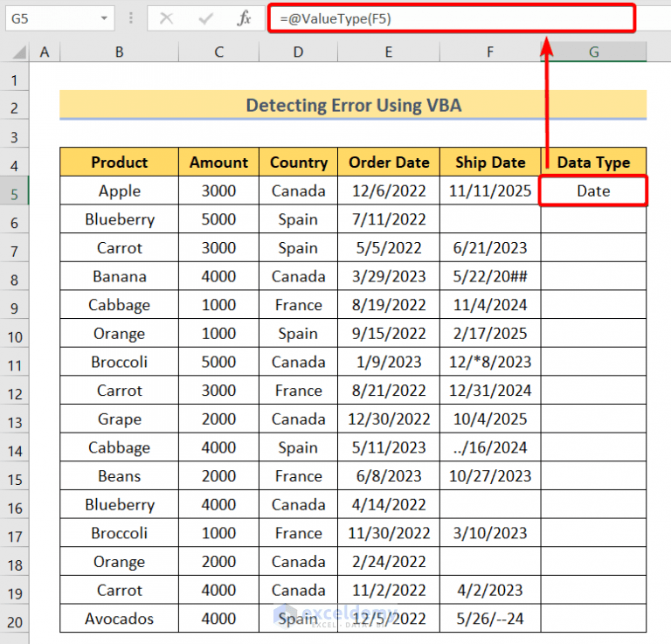The image size is (671, 644).
Task: Select ship date 10/4/2025
Action: pyautogui.click(x=490, y=419)
